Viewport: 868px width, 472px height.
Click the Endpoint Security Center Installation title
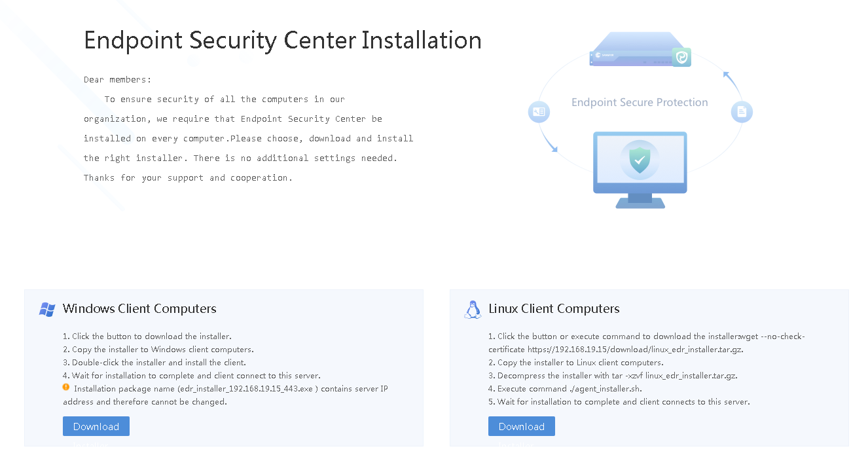(283, 41)
